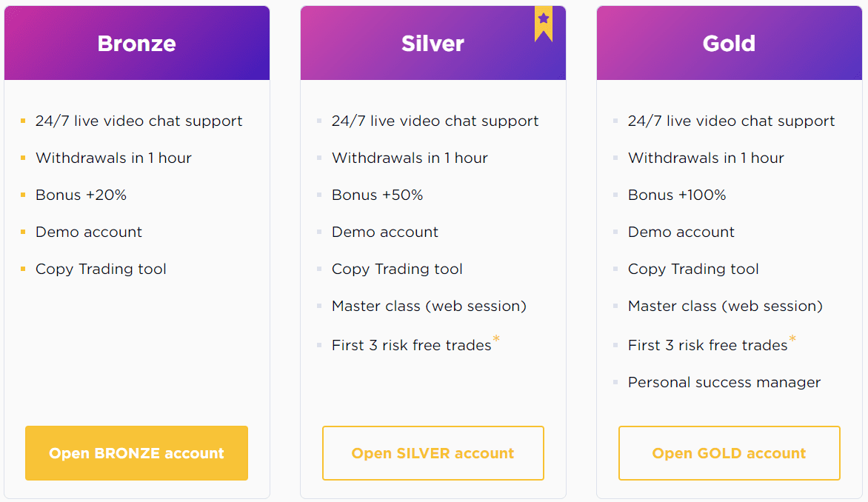Click Bonus +20% in the Bronze plan
Screen dimensions: 868x502
[x=81, y=195]
